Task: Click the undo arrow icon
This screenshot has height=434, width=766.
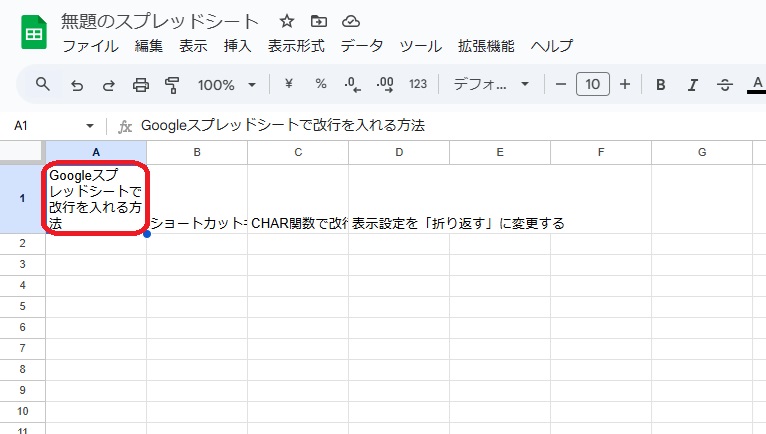Action: click(77, 85)
